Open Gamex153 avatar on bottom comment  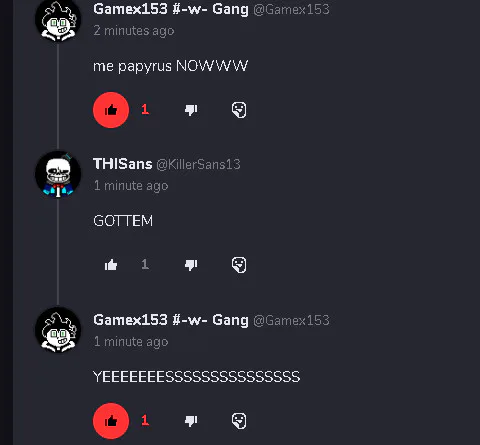tap(58, 330)
